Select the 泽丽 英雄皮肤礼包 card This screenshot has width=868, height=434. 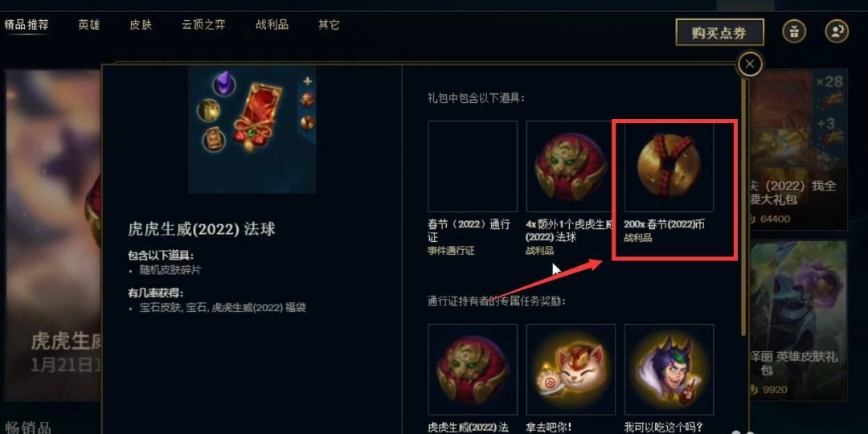[797, 320]
